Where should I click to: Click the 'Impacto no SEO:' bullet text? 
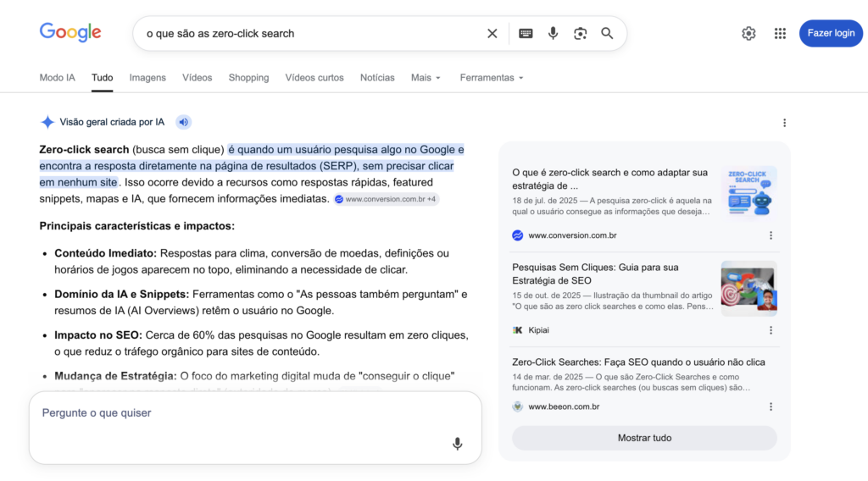(x=98, y=335)
